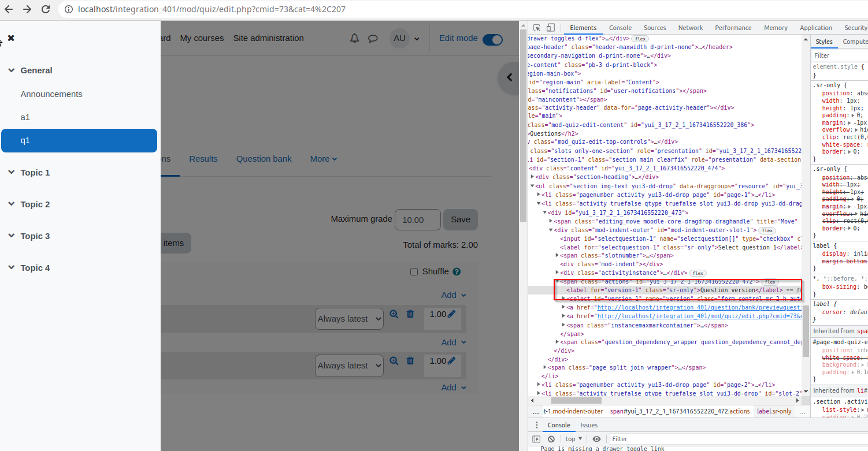
Task: Open the Performance panel in DevTools
Action: point(733,28)
